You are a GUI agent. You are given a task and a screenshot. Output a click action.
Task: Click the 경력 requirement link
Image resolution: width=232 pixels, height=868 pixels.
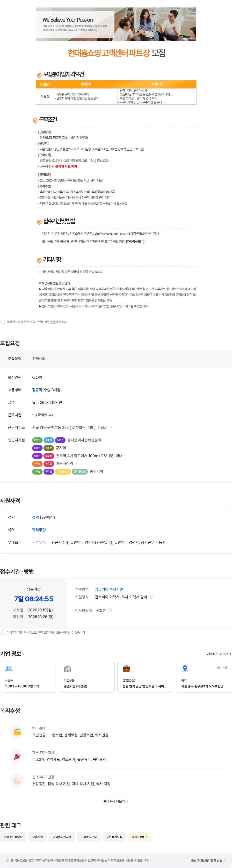pos(36,517)
